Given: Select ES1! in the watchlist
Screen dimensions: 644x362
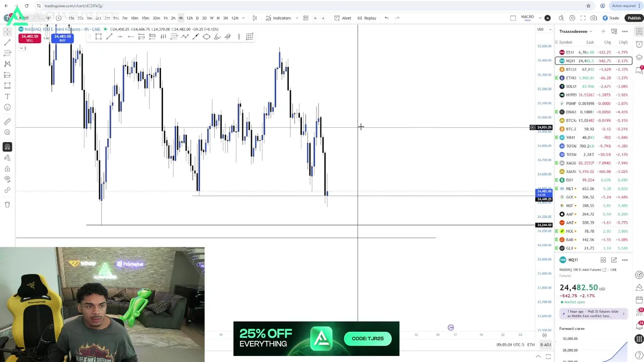Looking at the screenshot, I should coord(594,52).
